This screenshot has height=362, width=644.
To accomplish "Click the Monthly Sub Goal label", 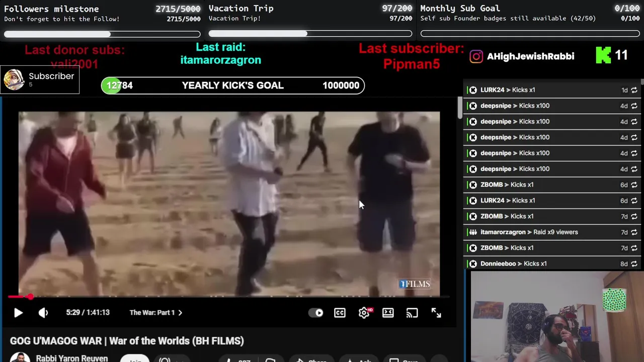I will click(x=460, y=9).
